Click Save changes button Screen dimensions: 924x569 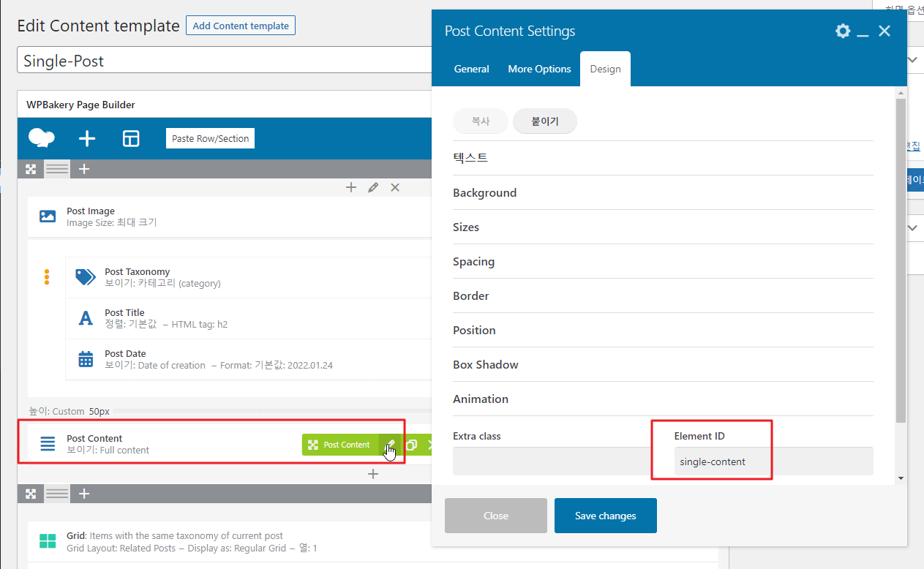(x=606, y=516)
